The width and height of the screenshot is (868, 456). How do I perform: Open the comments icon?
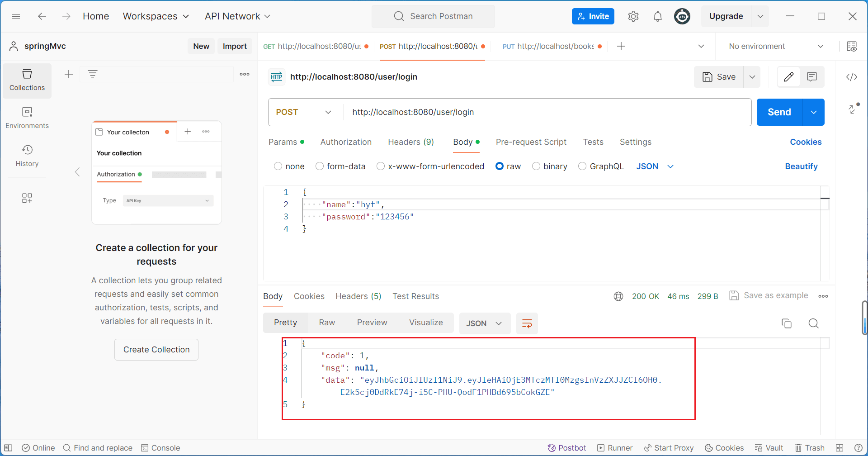[x=812, y=77]
